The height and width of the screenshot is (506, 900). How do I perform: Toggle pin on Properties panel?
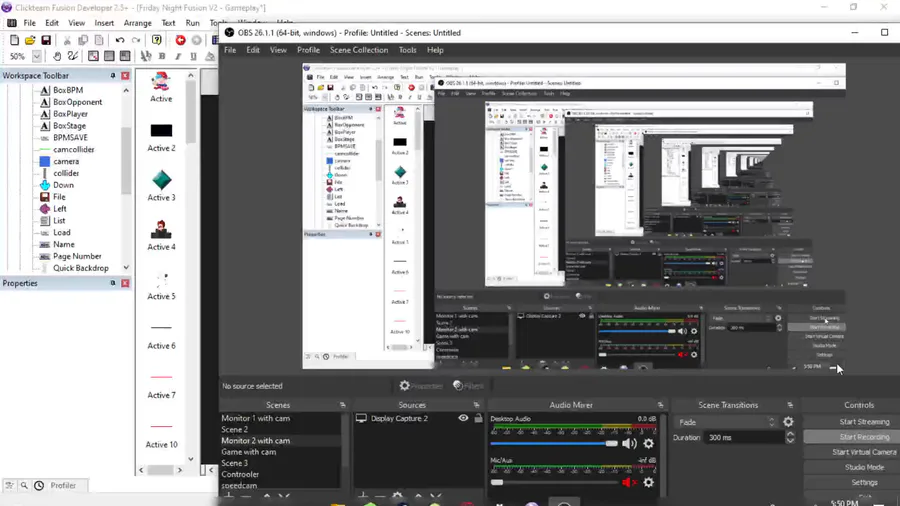click(112, 283)
